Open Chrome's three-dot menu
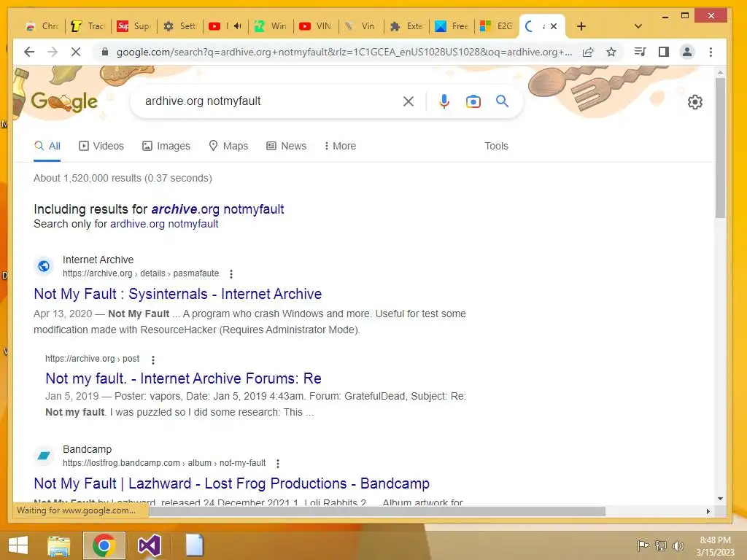Image resolution: width=747 pixels, height=560 pixels. [711, 52]
